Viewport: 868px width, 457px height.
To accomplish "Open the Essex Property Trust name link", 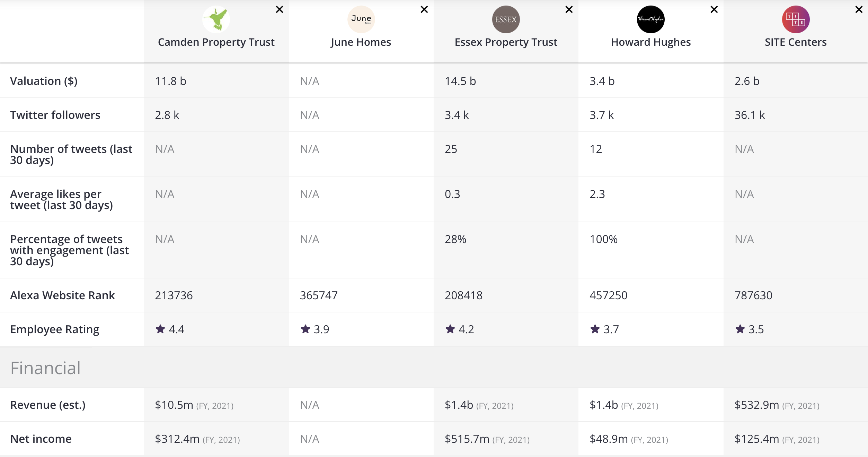I will coord(506,42).
